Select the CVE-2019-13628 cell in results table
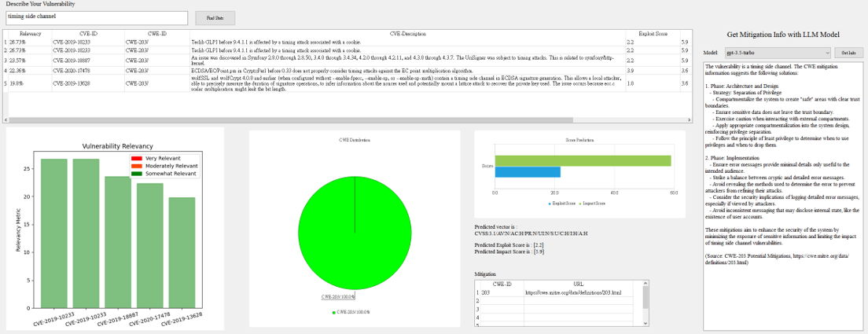 [x=88, y=83]
